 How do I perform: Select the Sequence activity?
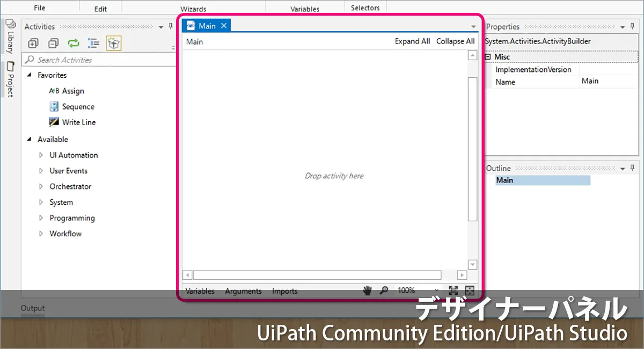[x=72, y=107]
